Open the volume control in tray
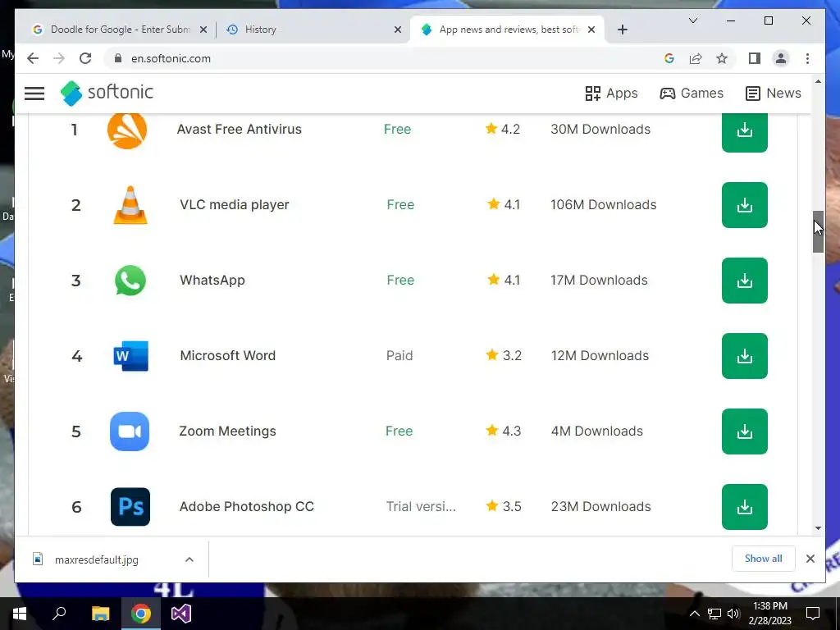Image resolution: width=840 pixels, height=630 pixels. point(733,614)
